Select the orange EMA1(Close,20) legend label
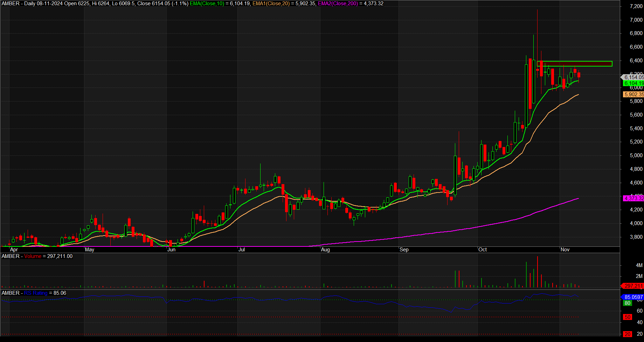Viewport: 644px width, 342px height. (271, 4)
